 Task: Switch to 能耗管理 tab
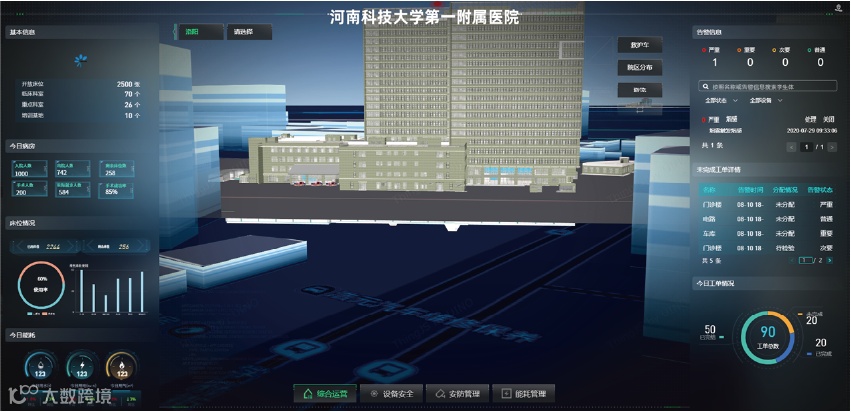point(524,394)
